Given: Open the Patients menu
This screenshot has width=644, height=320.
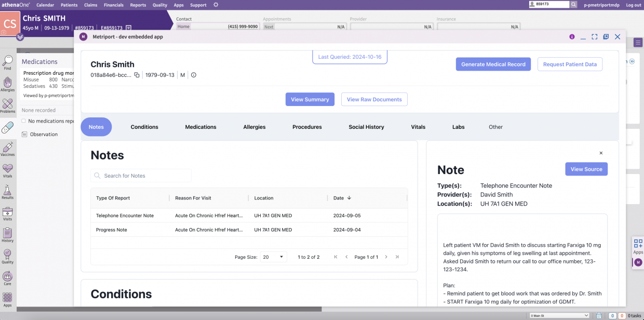Looking at the screenshot, I should tap(69, 5).
